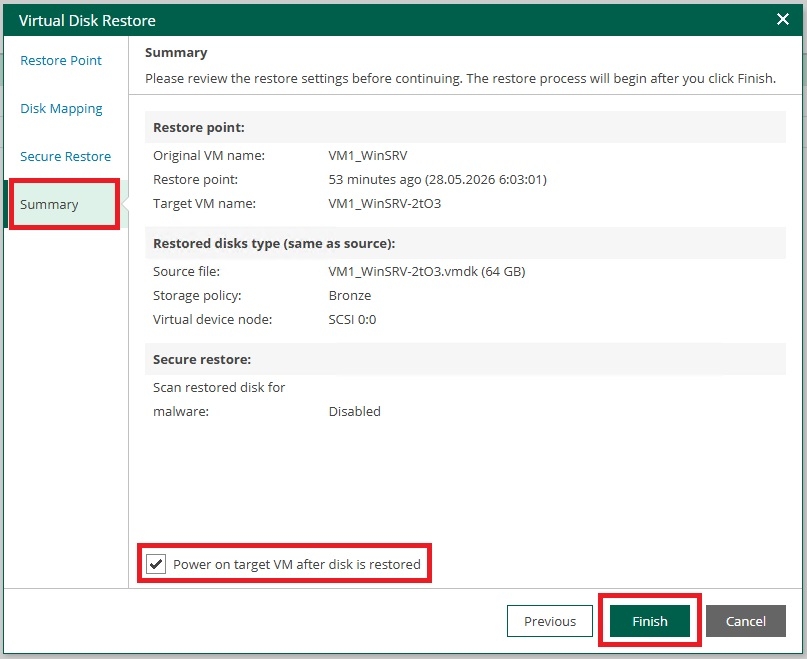Screen dimensions: 807x659
Task: Click the malware scan value Disabled
Action: [355, 411]
